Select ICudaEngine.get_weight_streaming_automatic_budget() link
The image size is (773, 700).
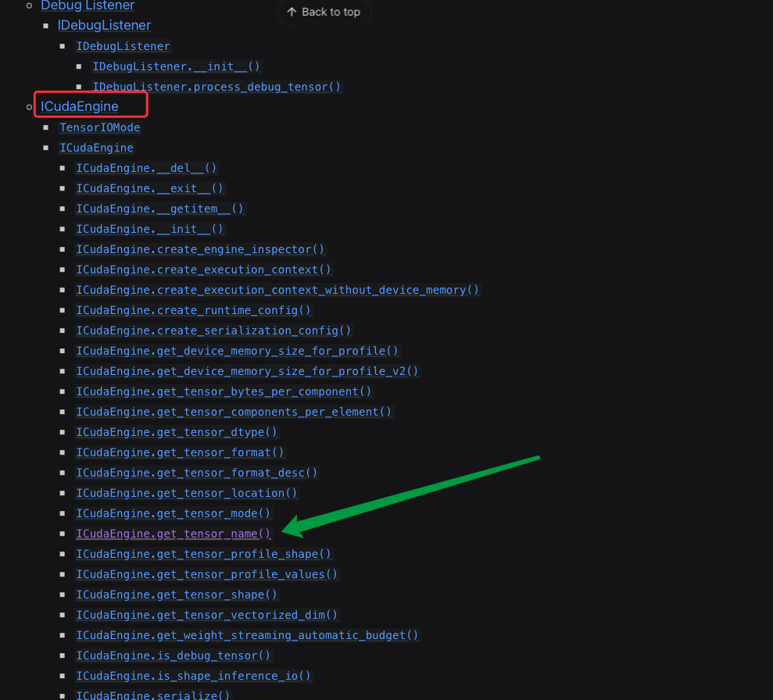coord(249,634)
